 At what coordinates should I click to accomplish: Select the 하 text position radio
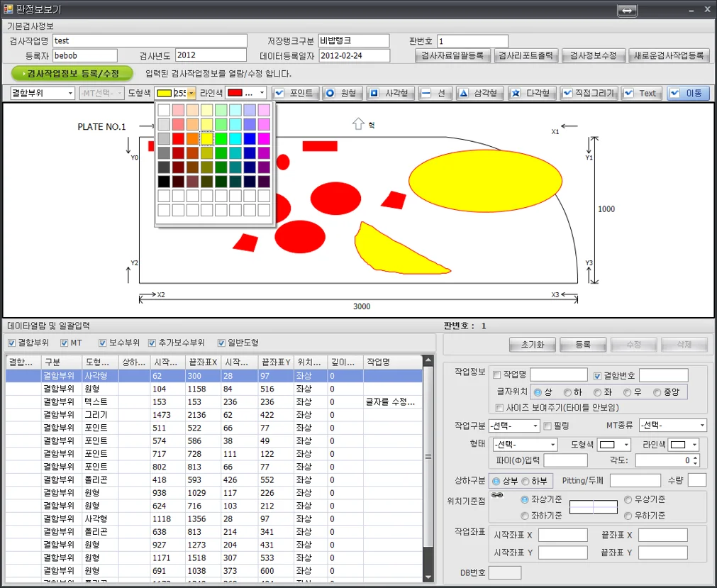567,392
